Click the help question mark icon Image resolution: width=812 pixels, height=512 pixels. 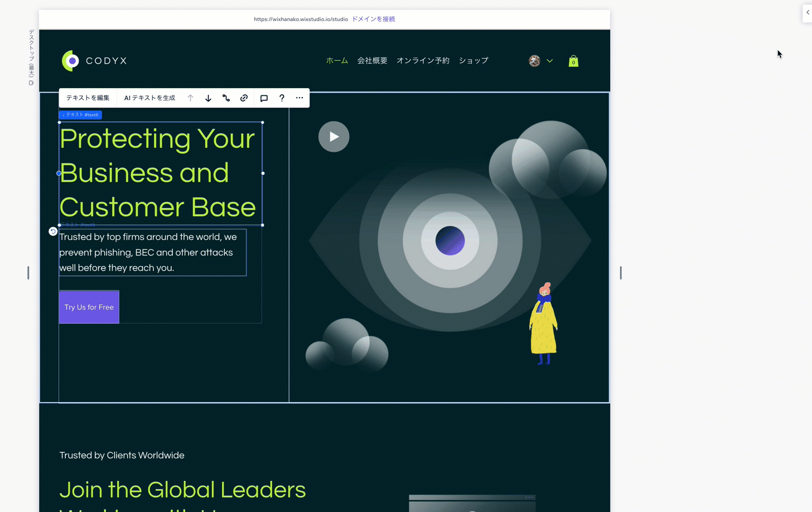[x=282, y=98]
